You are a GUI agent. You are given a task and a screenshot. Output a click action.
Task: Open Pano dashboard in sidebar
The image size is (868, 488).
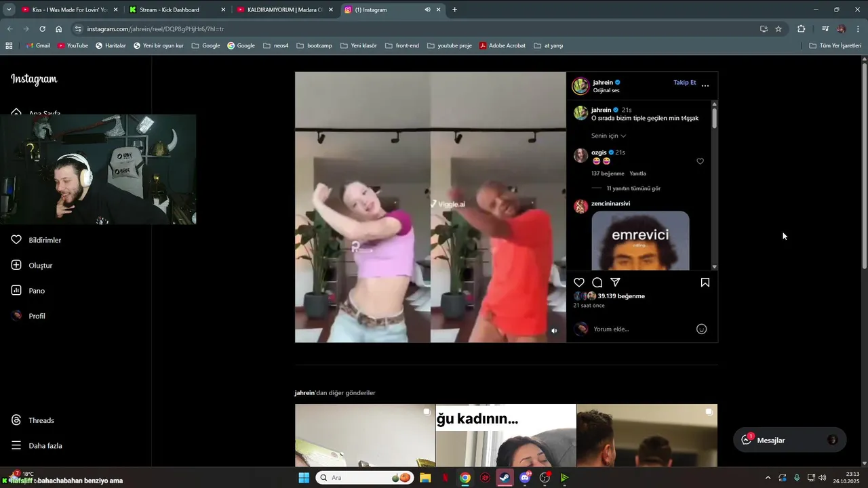click(x=28, y=291)
